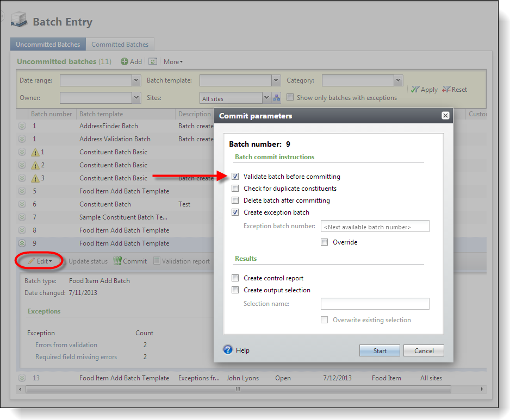Expand the AddressFinder Batch row
Image resolution: width=510 pixels, height=420 pixels.
click(x=22, y=126)
